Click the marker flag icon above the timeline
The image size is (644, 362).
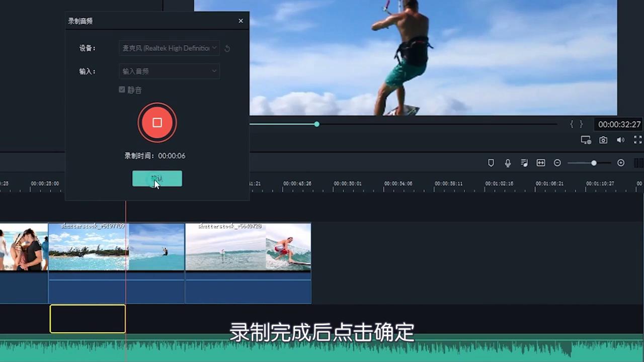click(x=491, y=162)
